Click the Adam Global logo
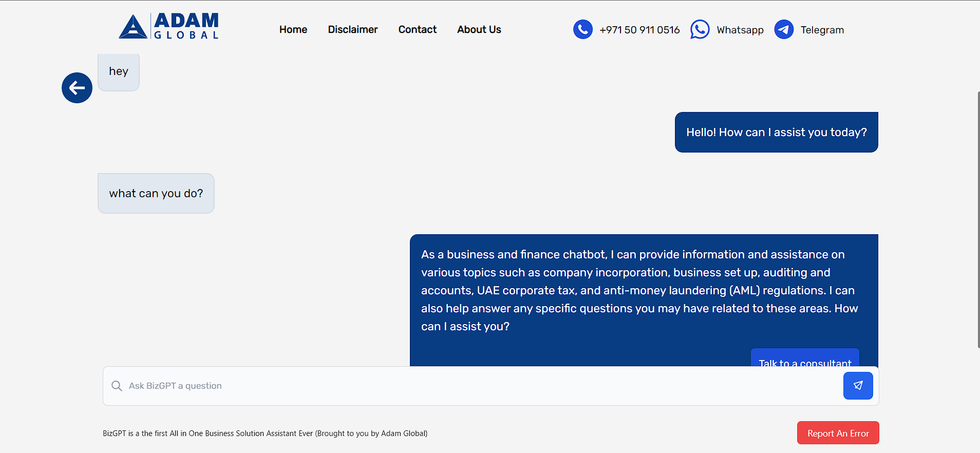 tap(168, 26)
